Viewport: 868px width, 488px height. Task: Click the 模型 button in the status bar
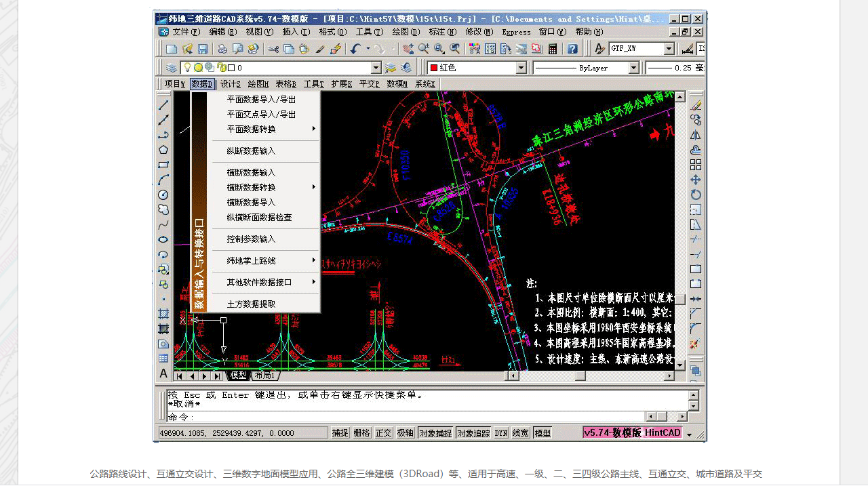pos(542,432)
